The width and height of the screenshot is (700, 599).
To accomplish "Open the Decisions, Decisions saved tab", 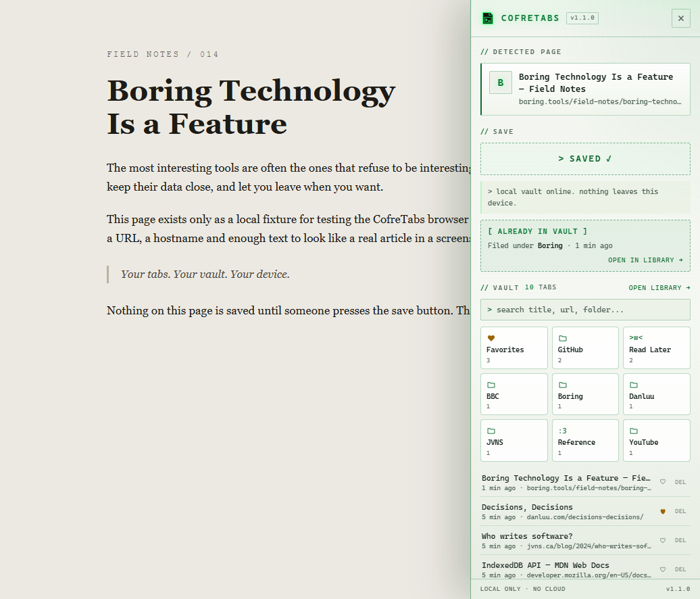I will point(566,512).
